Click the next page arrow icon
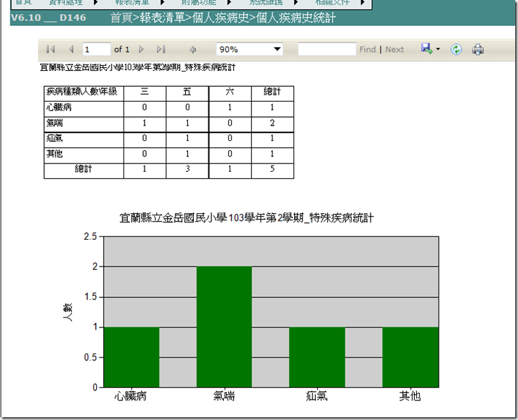Image resolution: width=518 pixels, height=420 pixels. pyautogui.click(x=141, y=50)
